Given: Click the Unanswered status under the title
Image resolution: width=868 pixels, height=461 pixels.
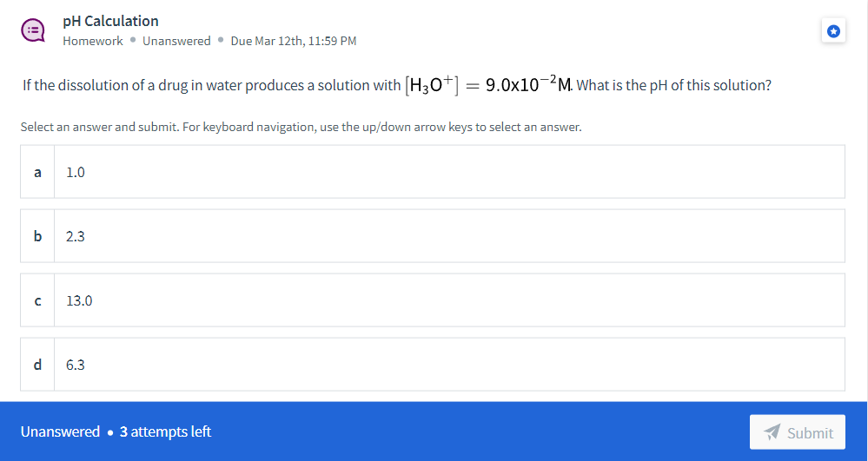Looking at the screenshot, I should 176,41.
